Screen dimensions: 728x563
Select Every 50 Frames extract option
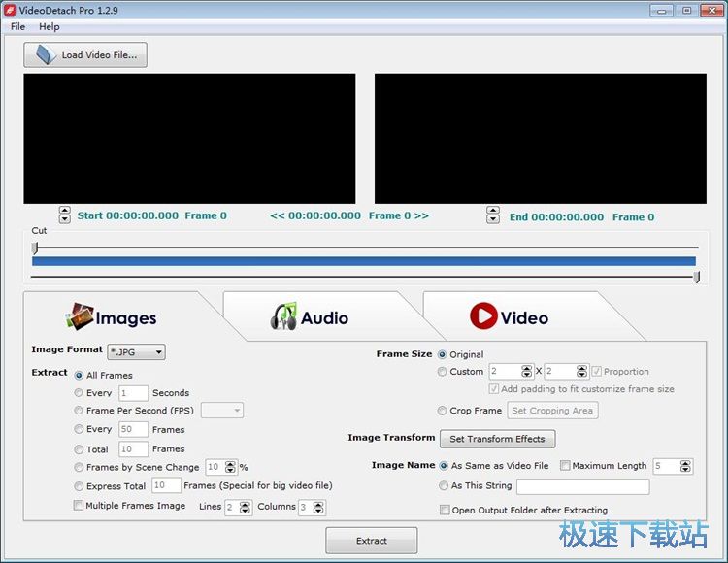79,429
